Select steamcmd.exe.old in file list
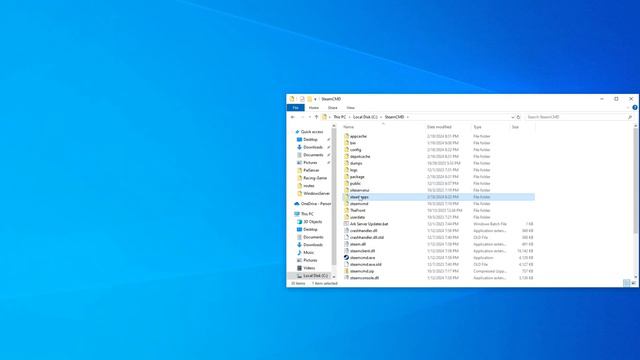Image resolution: width=640 pixels, height=360 pixels. [x=366, y=264]
